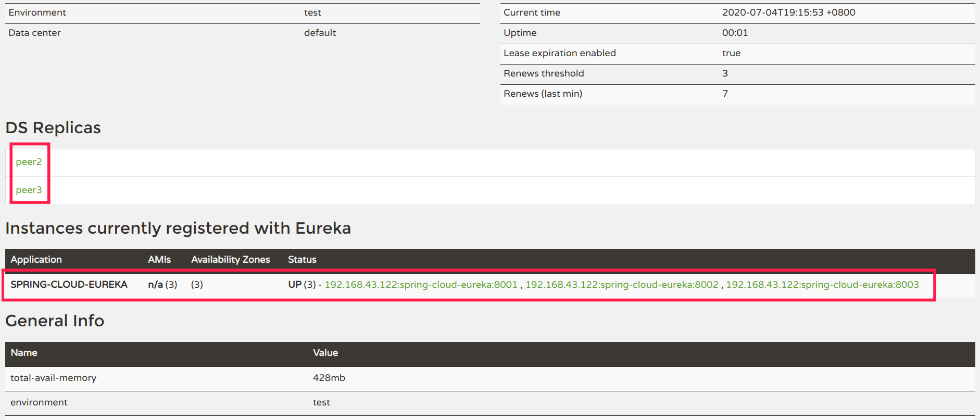
Task: Click the Name column header in General Info
Action: [24, 353]
